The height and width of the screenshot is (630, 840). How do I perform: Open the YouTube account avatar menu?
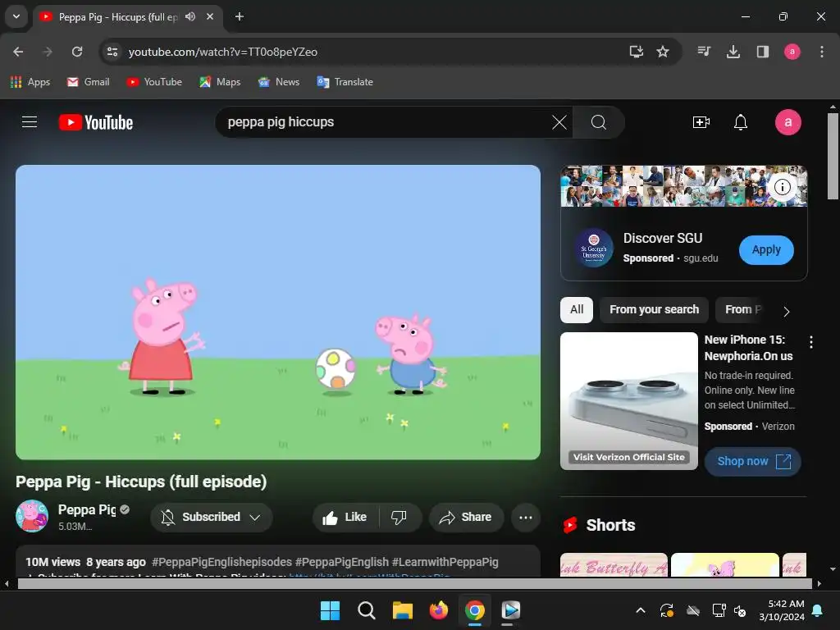pyautogui.click(x=788, y=122)
